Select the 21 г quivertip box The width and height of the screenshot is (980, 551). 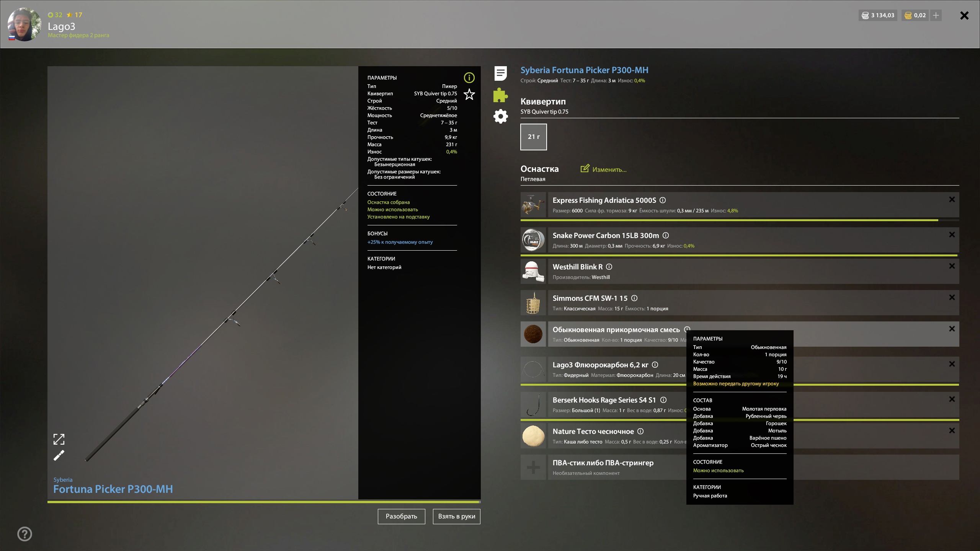(x=533, y=137)
